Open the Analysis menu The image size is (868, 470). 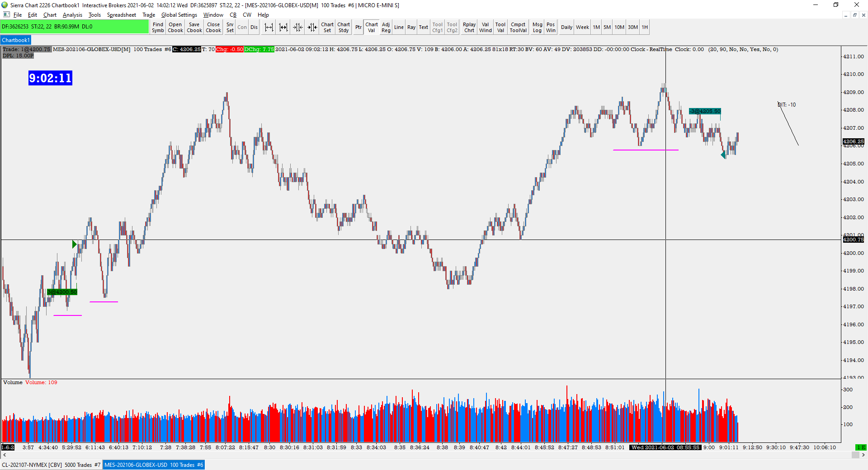pos(72,15)
